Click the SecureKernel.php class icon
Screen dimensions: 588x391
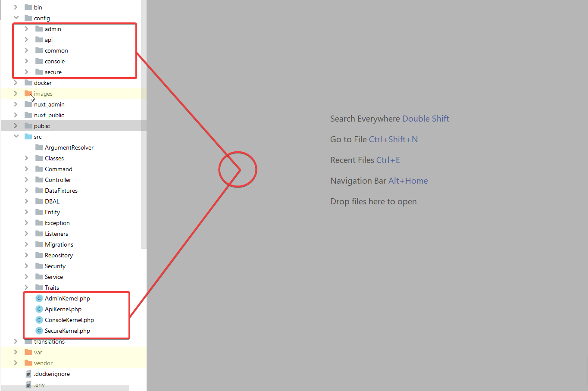coord(39,331)
